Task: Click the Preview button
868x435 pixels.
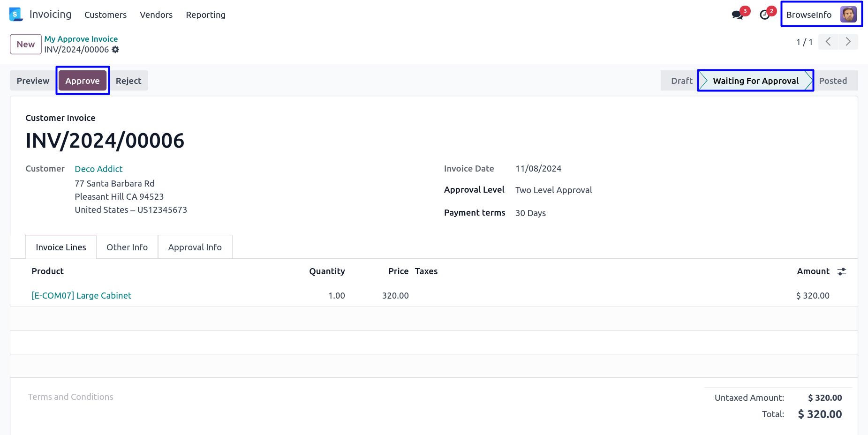Action: (33, 81)
